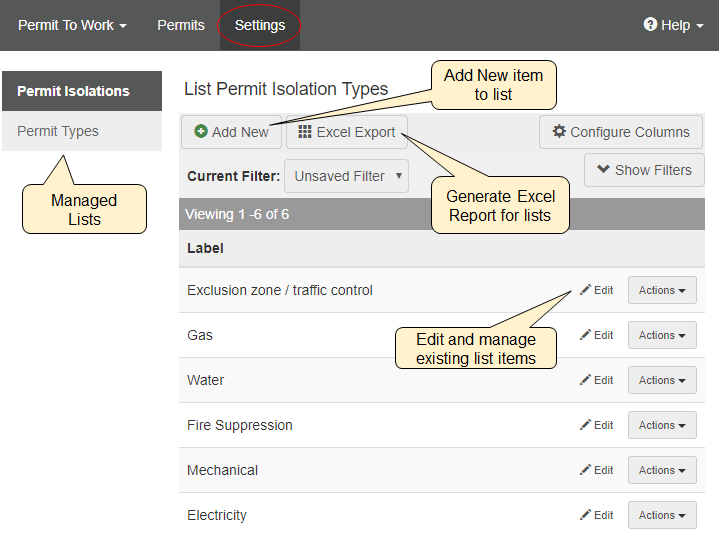Click the Excel Export grid icon

(x=305, y=132)
